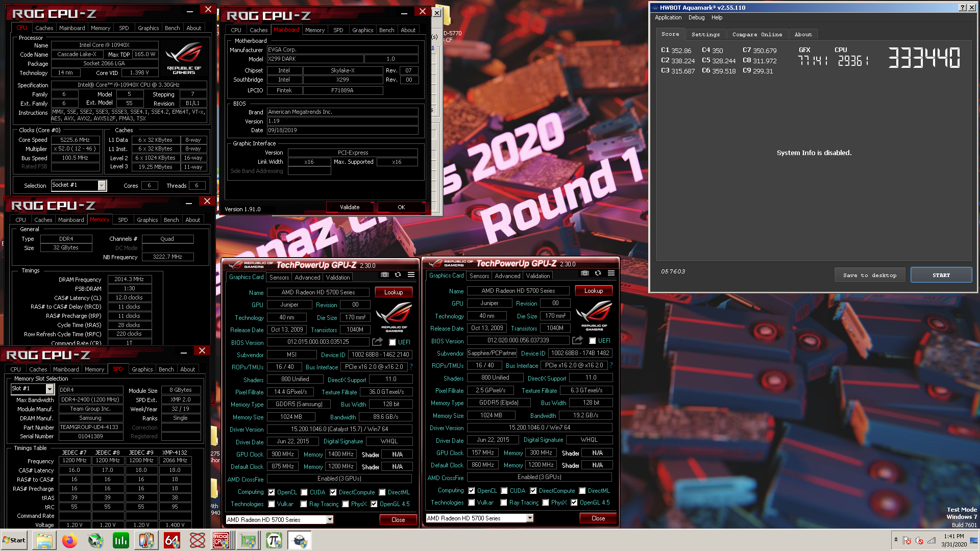The image size is (980, 551).
Task: Click Action Center flag in system tray
Action: tap(907, 540)
